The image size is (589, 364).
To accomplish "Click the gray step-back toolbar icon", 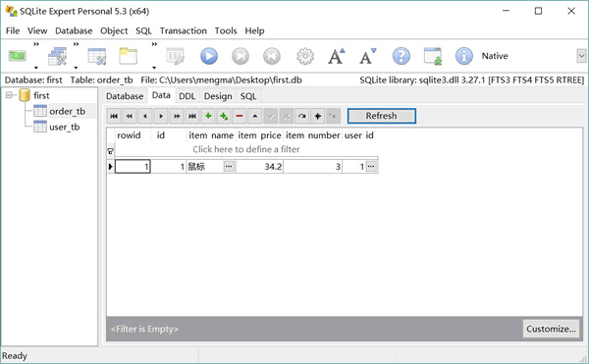I will [272, 56].
